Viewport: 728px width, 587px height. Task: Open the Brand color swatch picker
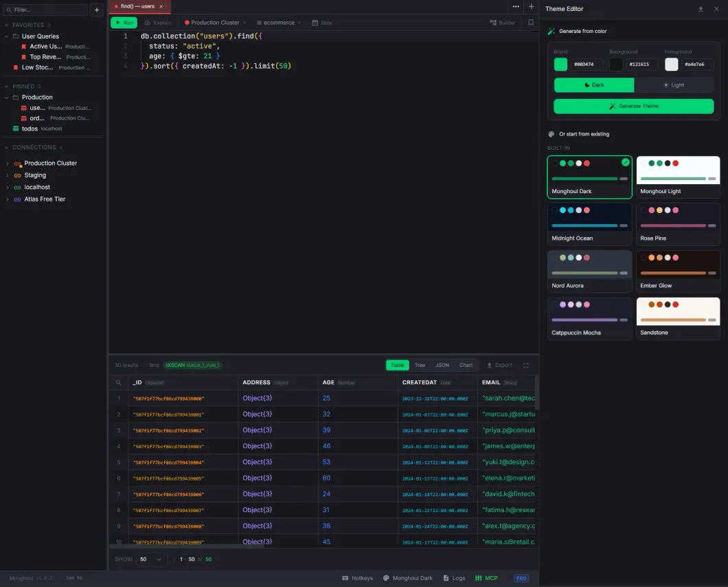click(560, 64)
